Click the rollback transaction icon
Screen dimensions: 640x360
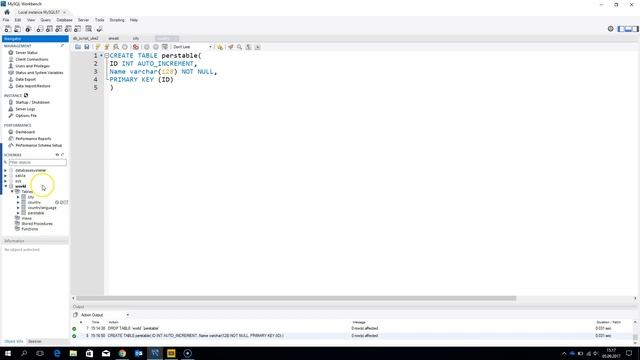[156, 47]
